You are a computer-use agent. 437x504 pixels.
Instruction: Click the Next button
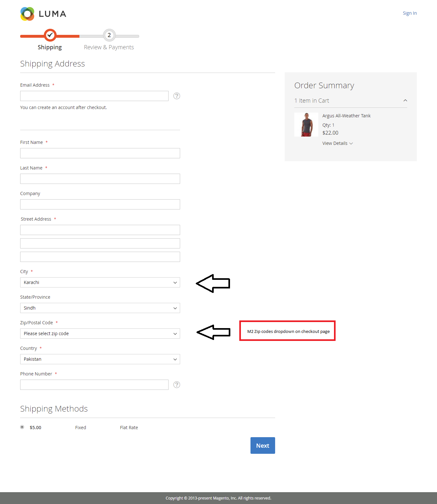(x=263, y=445)
